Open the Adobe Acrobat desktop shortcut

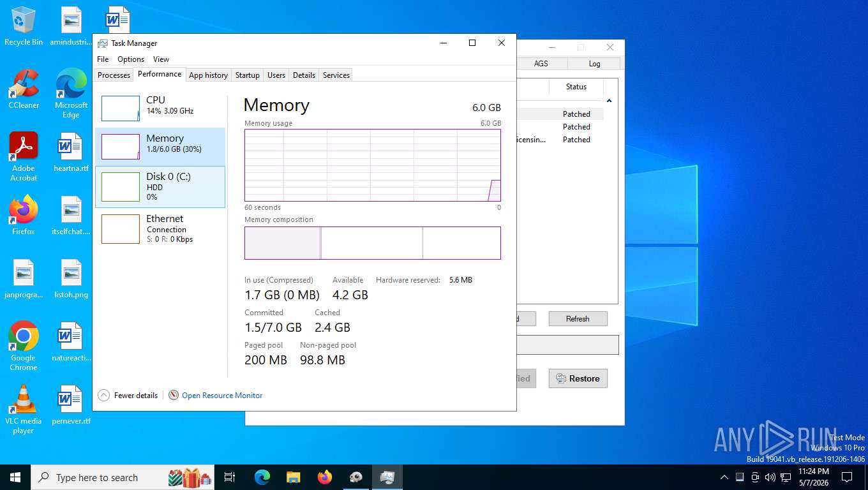(24, 157)
